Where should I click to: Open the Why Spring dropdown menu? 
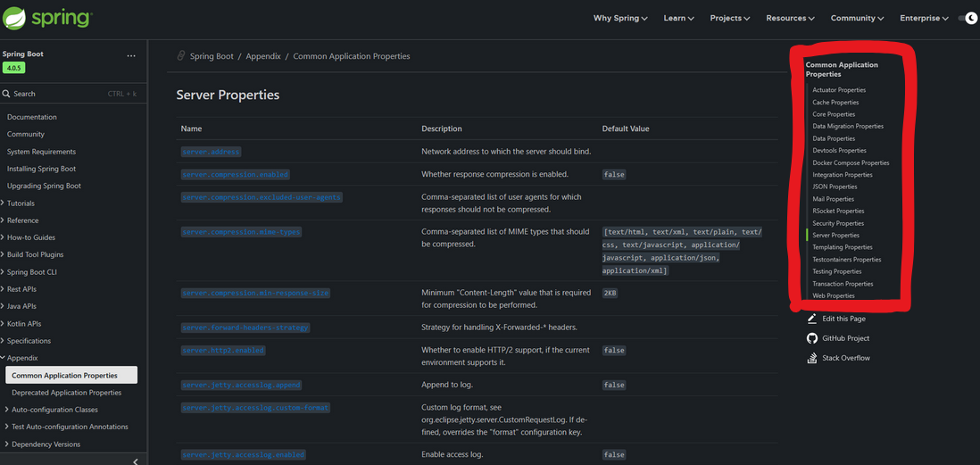click(x=620, y=18)
